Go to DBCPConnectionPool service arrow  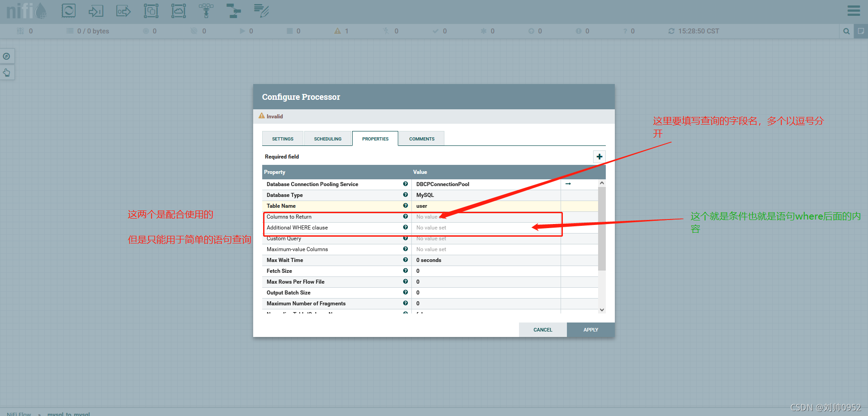[568, 184]
